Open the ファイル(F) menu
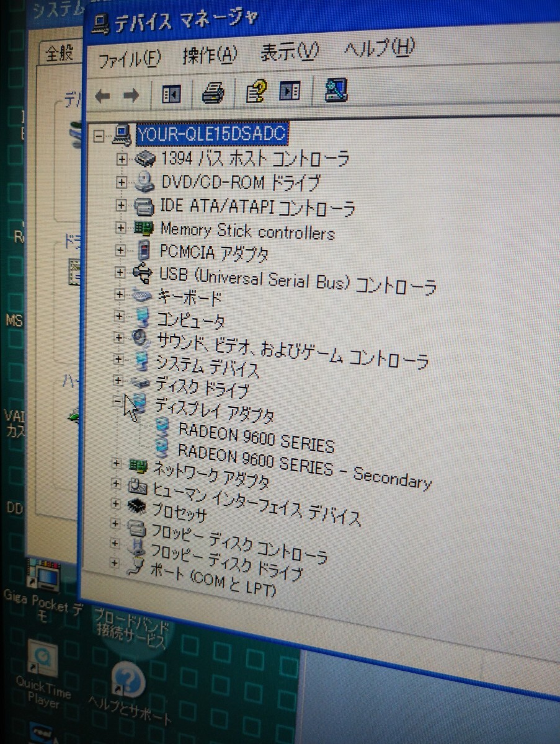This screenshot has width=560, height=744. click(129, 59)
